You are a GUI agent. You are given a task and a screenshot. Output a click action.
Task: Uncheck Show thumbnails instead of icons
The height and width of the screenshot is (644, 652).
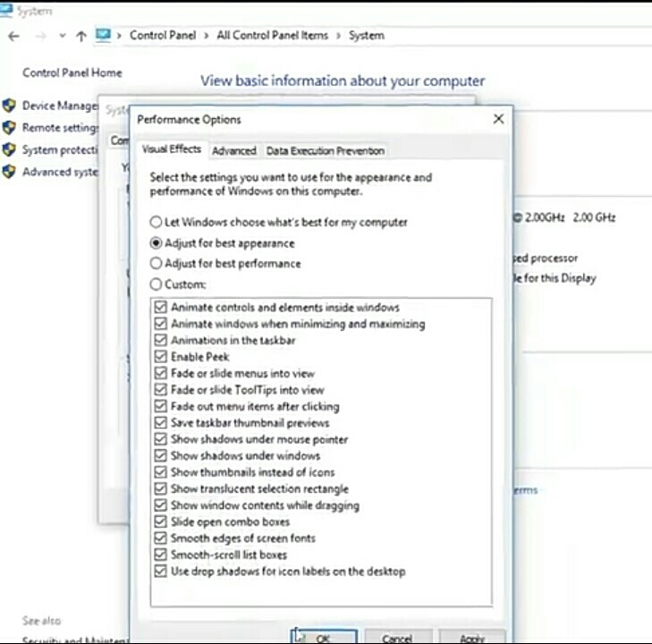[x=160, y=472]
